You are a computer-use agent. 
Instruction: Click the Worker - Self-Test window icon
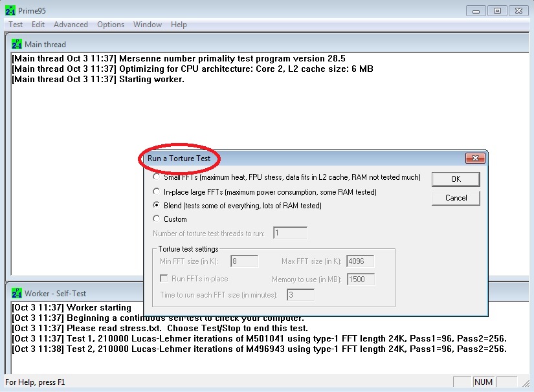16,293
